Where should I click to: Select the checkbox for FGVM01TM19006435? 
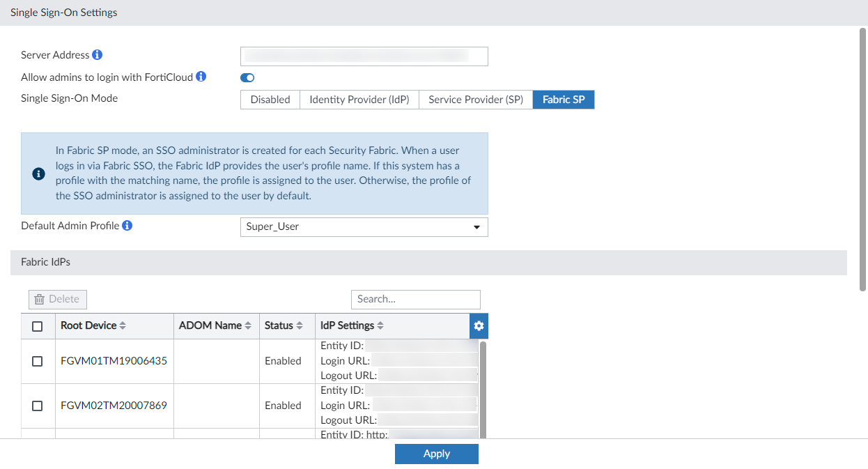point(38,360)
